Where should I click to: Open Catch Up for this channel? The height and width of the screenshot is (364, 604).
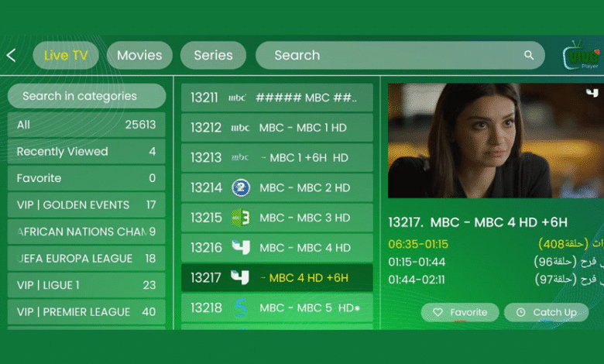tap(546, 312)
